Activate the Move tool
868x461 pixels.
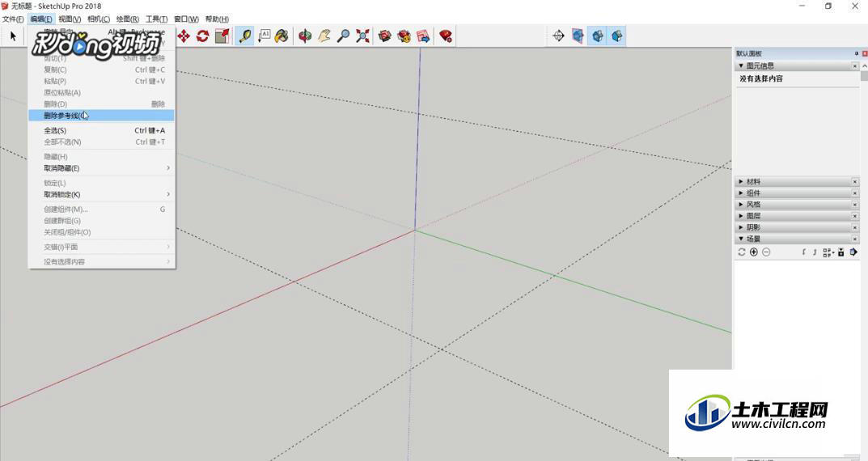[x=184, y=36]
